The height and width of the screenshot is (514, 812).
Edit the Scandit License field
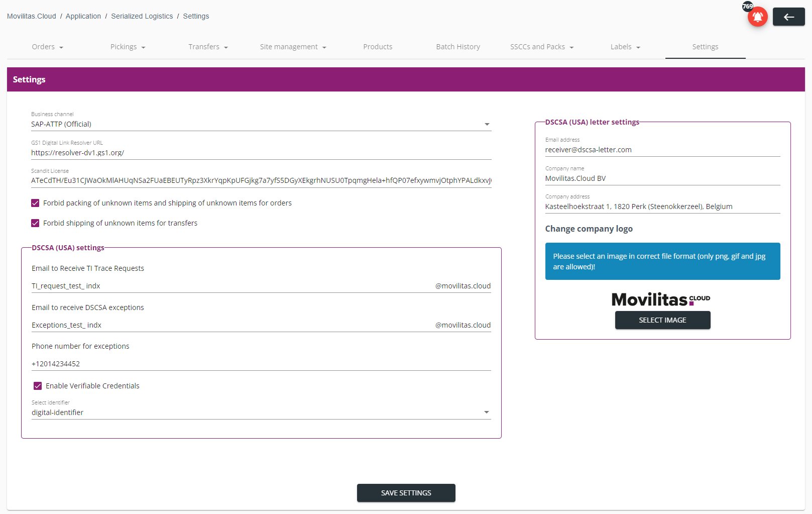pos(261,180)
